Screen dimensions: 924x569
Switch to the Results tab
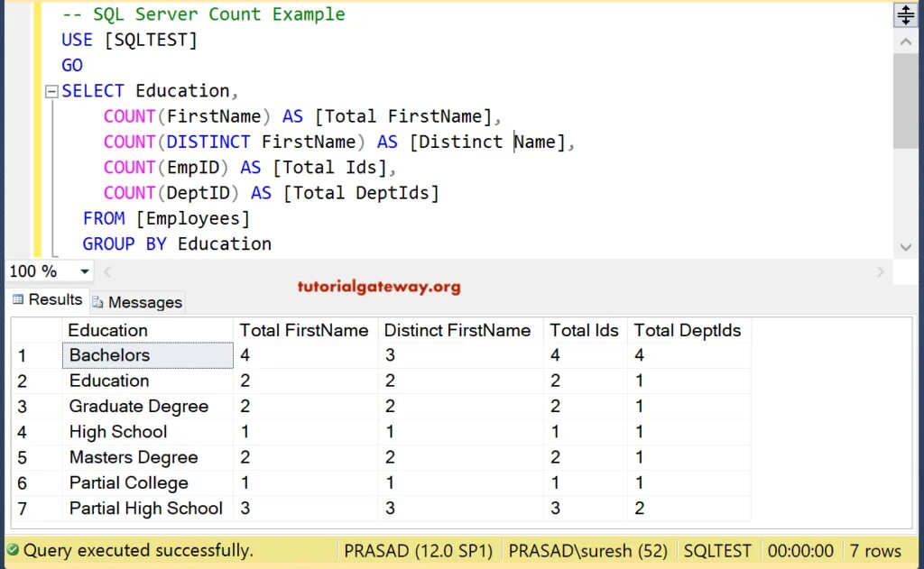tap(54, 299)
